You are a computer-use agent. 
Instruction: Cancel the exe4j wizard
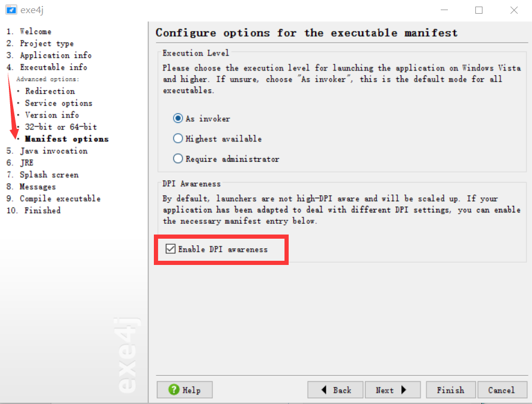coord(502,390)
